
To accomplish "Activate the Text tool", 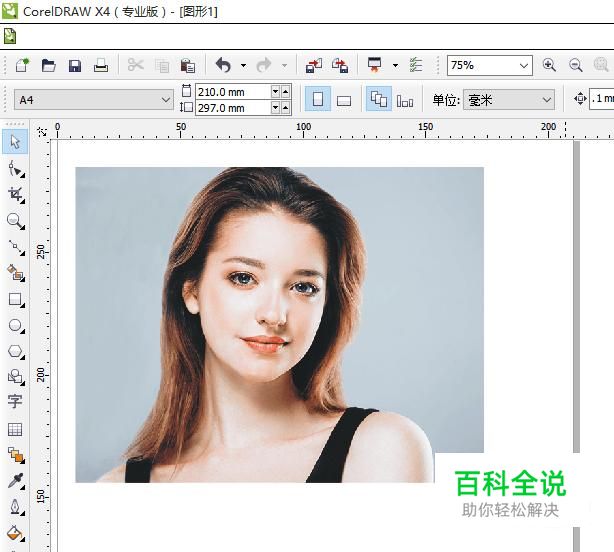I will (x=15, y=402).
